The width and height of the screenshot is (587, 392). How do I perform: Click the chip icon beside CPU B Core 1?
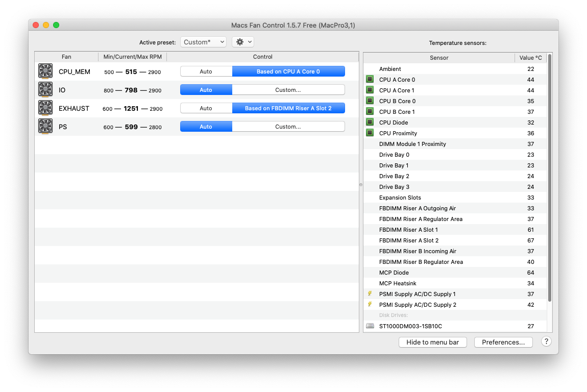pyautogui.click(x=370, y=111)
